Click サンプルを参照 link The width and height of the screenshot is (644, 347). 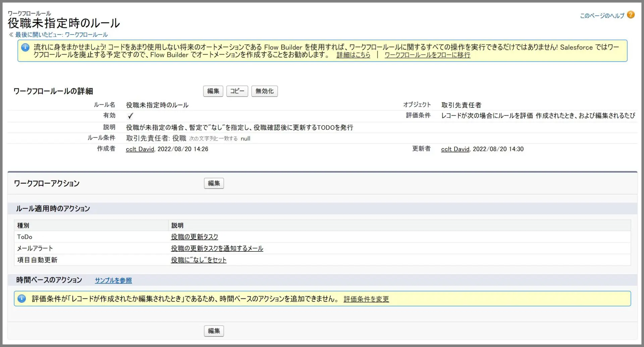(113, 280)
